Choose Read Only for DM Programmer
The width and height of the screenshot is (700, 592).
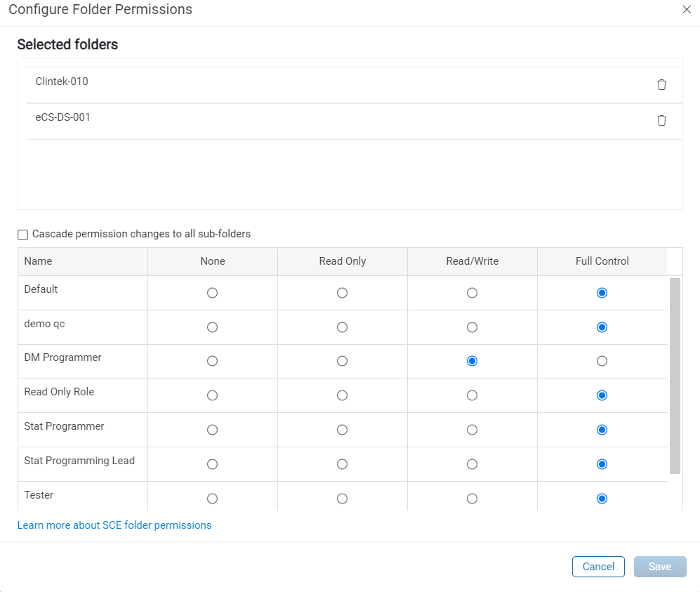click(x=343, y=361)
